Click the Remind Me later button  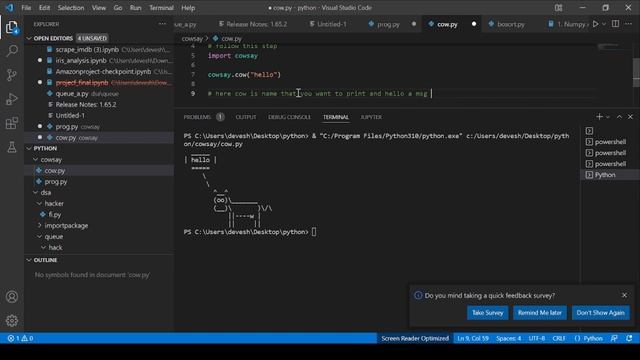(540, 313)
